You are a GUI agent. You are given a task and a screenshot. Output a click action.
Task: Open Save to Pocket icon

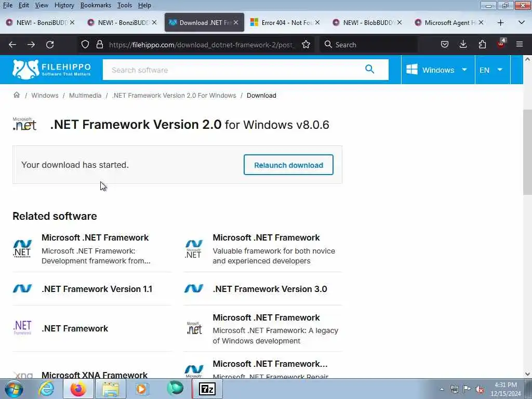[445, 45]
